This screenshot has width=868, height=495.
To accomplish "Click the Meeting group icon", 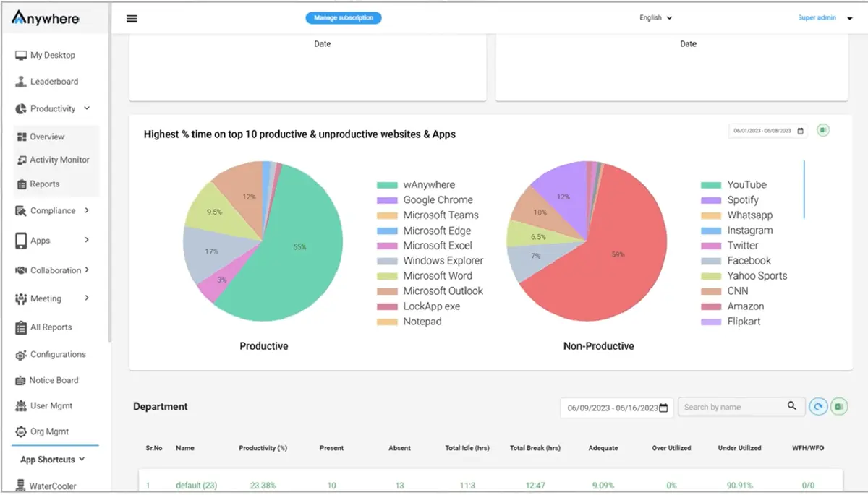I will point(21,298).
